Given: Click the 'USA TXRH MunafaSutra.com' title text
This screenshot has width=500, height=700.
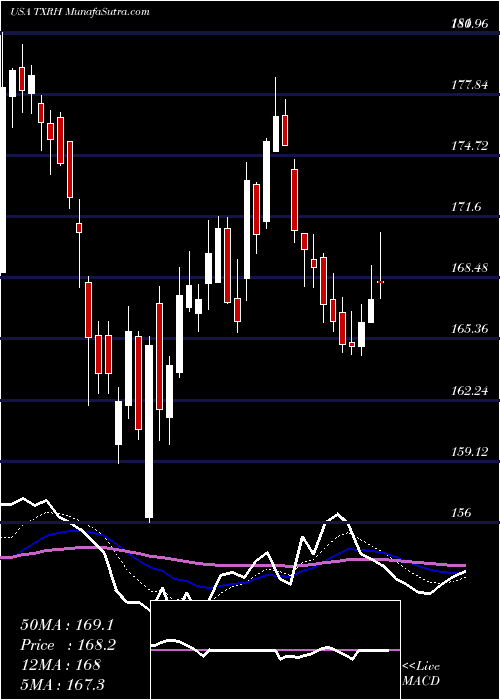Looking at the screenshot, I should coord(79,12).
